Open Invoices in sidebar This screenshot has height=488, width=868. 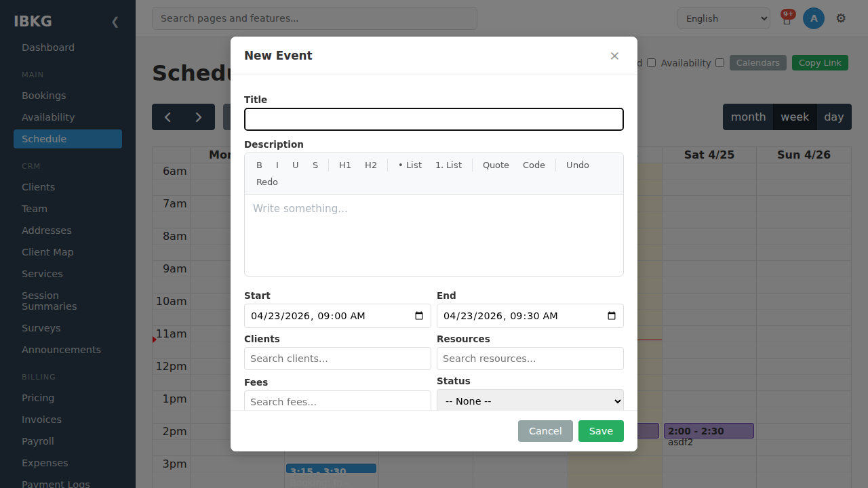tap(68, 420)
